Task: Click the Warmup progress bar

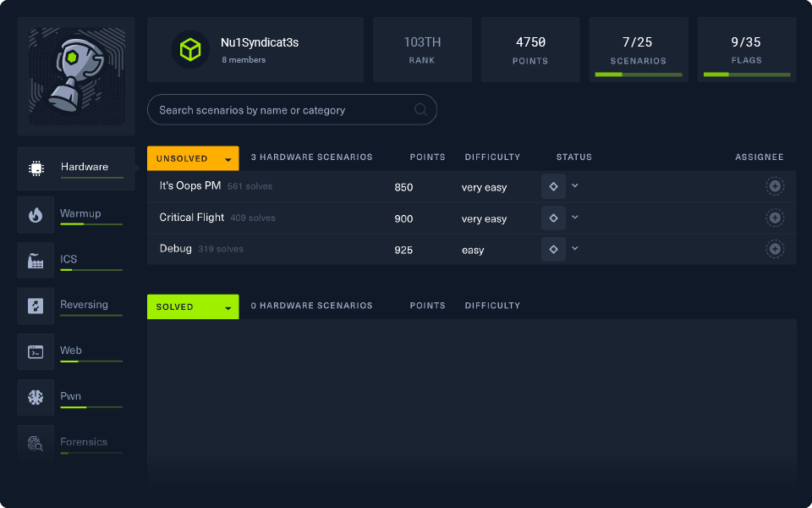Action: tap(91, 224)
